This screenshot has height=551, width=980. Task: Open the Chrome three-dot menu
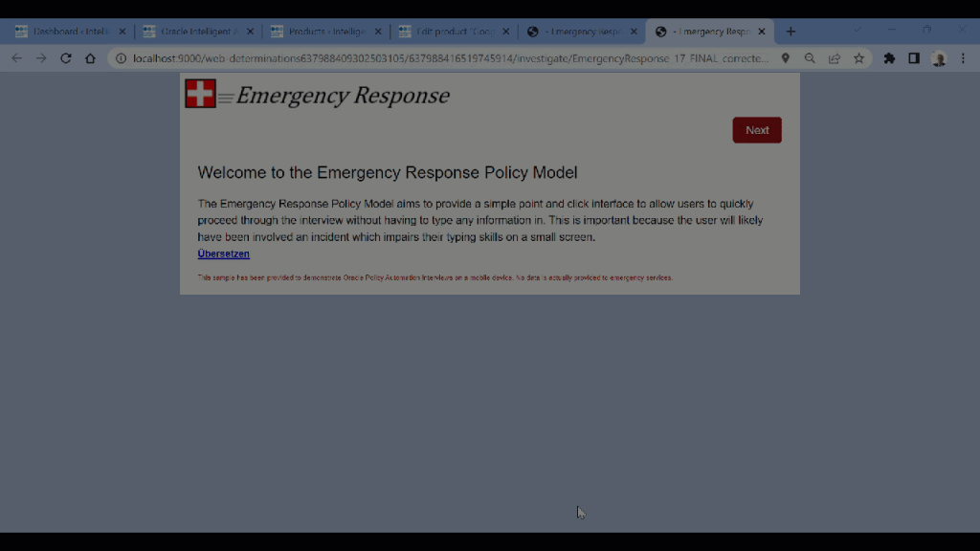point(963,58)
